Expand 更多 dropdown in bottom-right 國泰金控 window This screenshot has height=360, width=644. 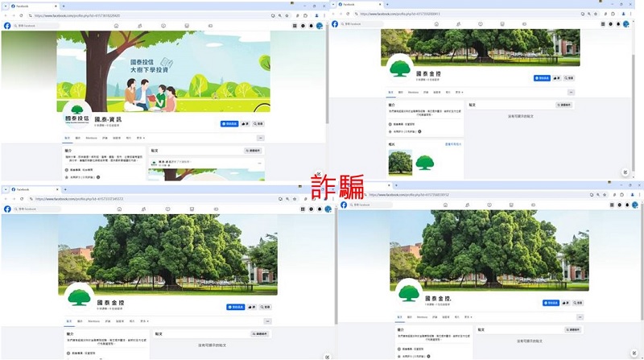(468, 317)
